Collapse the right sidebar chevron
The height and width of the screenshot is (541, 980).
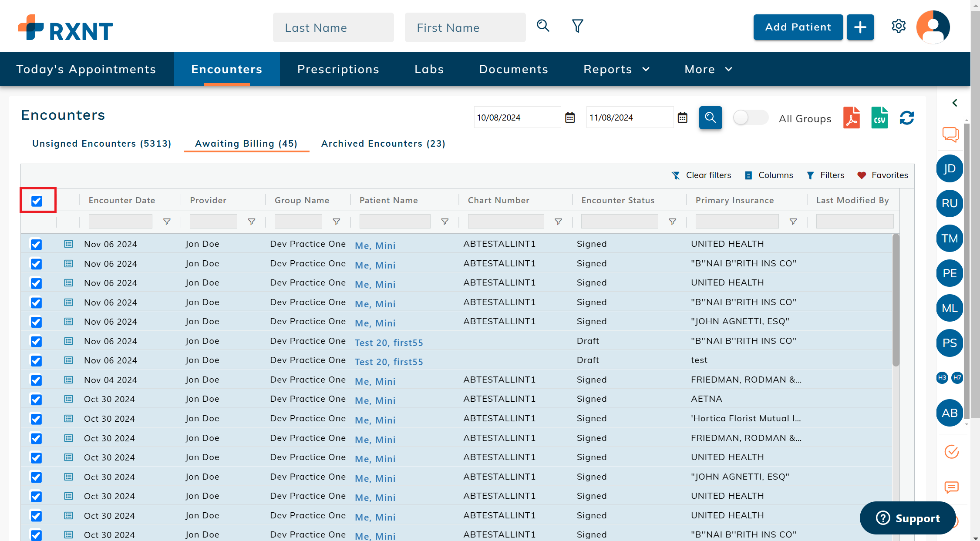point(955,103)
